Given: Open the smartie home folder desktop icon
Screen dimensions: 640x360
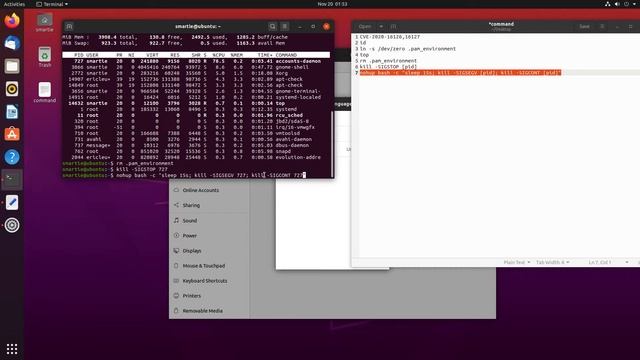Looking at the screenshot, I should click(x=44, y=23).
